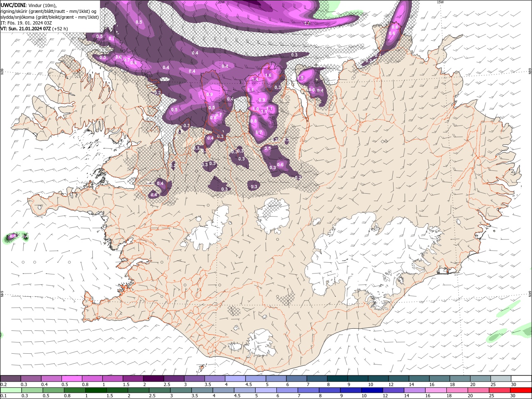Click the upper legend swatch starting at 12
532x399 pixels.
point(399,379)
